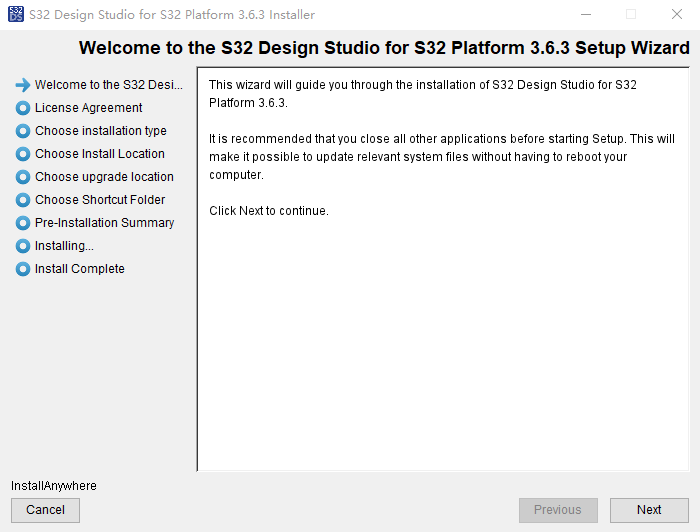This screenshot has width=700, height=532.
Task: Select the 'Welcome to the S32 Desi...' step text
Action: pos(109,85)
